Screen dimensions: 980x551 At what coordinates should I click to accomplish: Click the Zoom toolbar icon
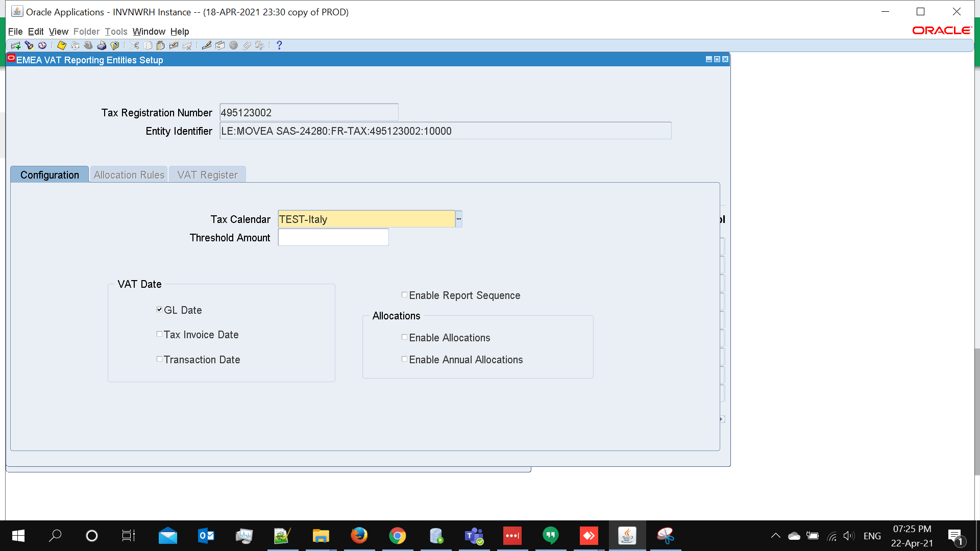tap(220, 45)
